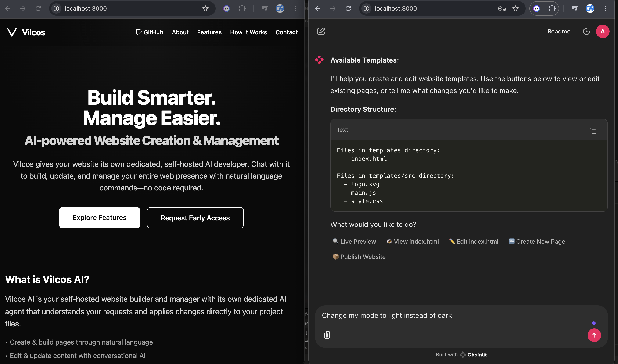Bookmark localhost:3000 with star icon
This screenshot has width=618, height=364.
(205, 9)
